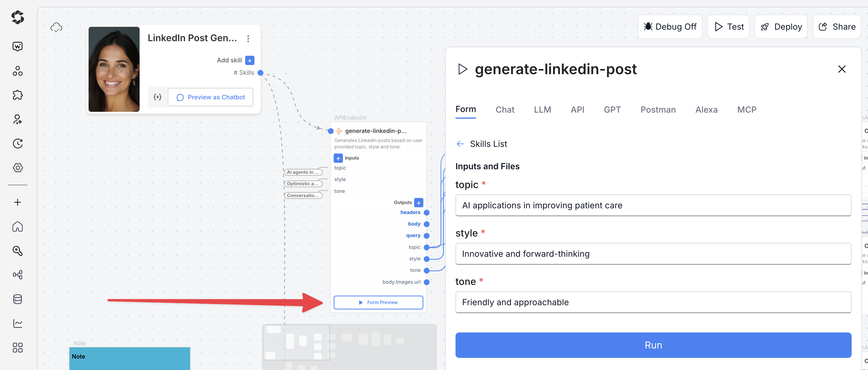Viewport: 868px width, 370px height.
Task: Add a new input with Inputs plus button
Action: coord(338,158)
